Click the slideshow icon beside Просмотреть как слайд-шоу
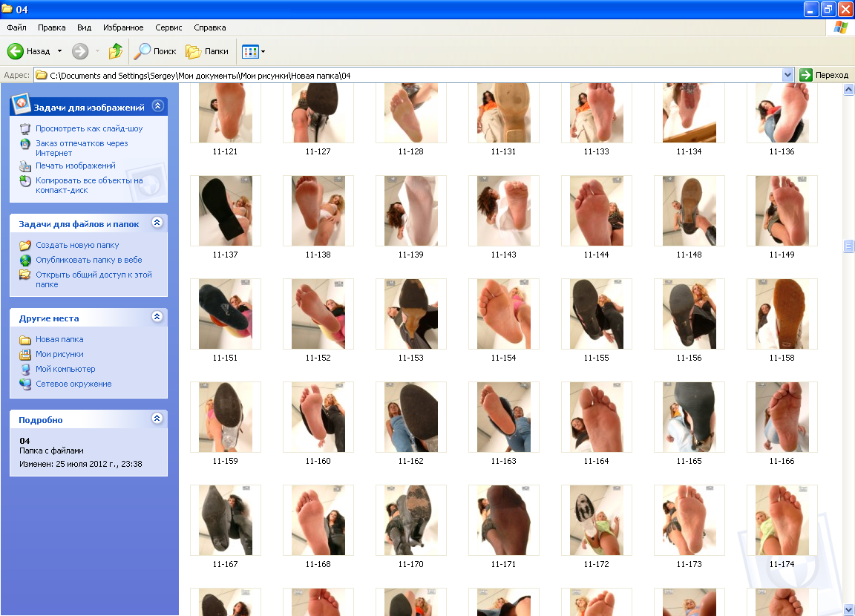855x616 pixels. click(x=25, y=129)
